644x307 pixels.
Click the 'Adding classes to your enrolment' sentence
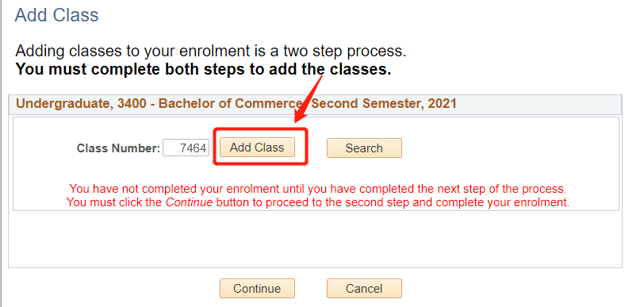[211, 52]
